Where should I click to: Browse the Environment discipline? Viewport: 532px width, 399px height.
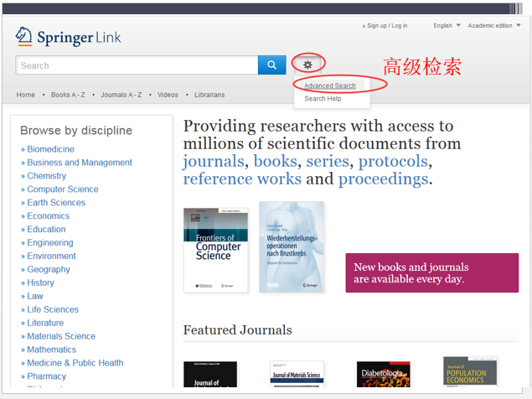(x=51, y=256)
